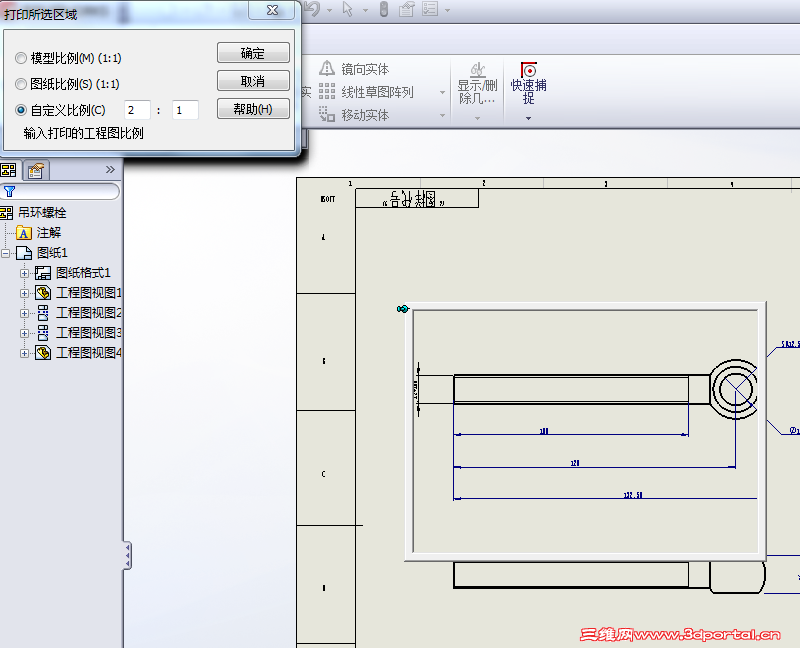Select 工程图视图1 in the tree
Viewport: 800px width, 648px height.
[x=89, y=293]
